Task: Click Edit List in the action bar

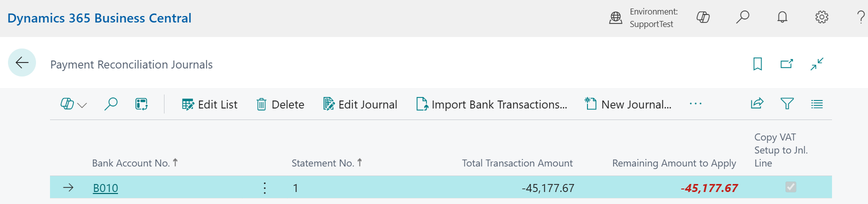Action: pyautogui.click(x=209, y=104)
